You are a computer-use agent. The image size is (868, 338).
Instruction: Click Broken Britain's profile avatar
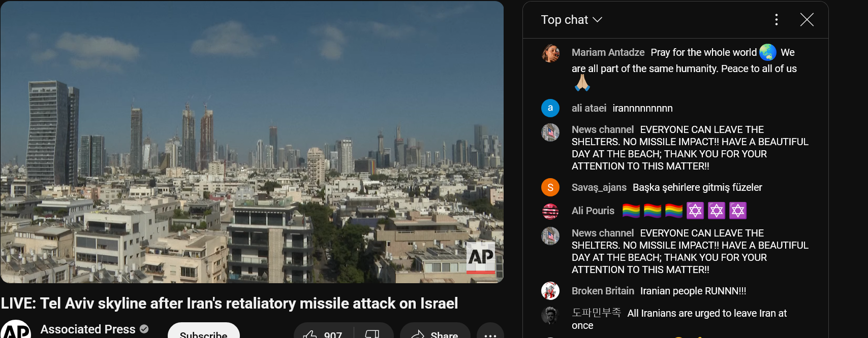550,291
